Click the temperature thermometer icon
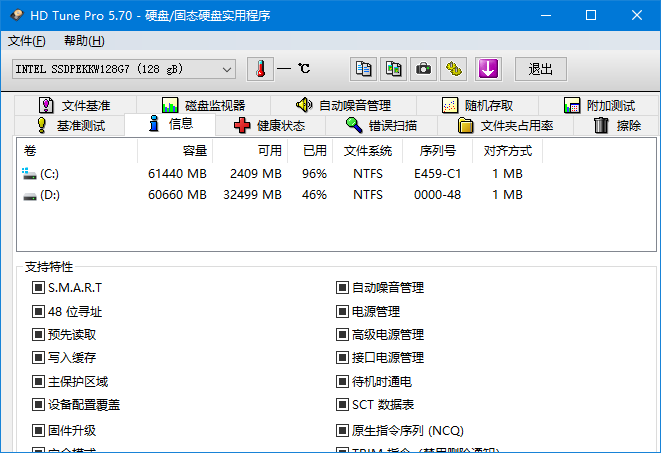Image resolution: width=661 pixels, height=453 pixels. (x=260, y=69)
